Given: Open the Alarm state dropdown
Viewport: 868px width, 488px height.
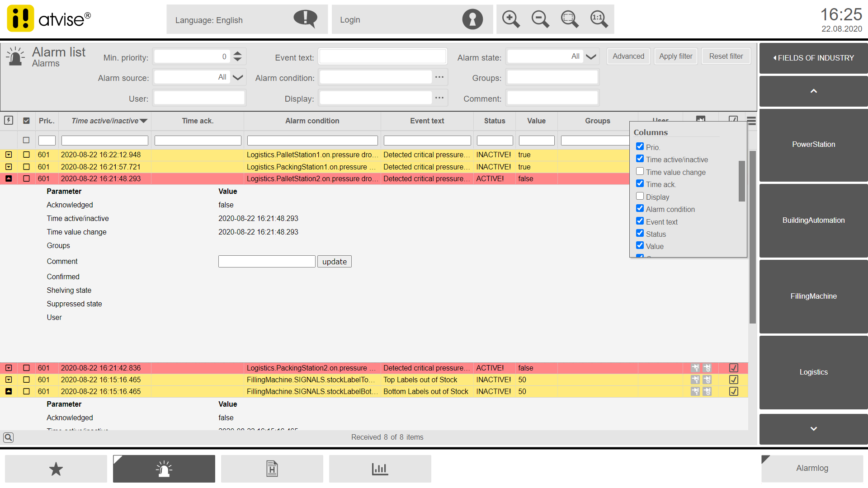Looking at the screenshot, I should point(591,56).
